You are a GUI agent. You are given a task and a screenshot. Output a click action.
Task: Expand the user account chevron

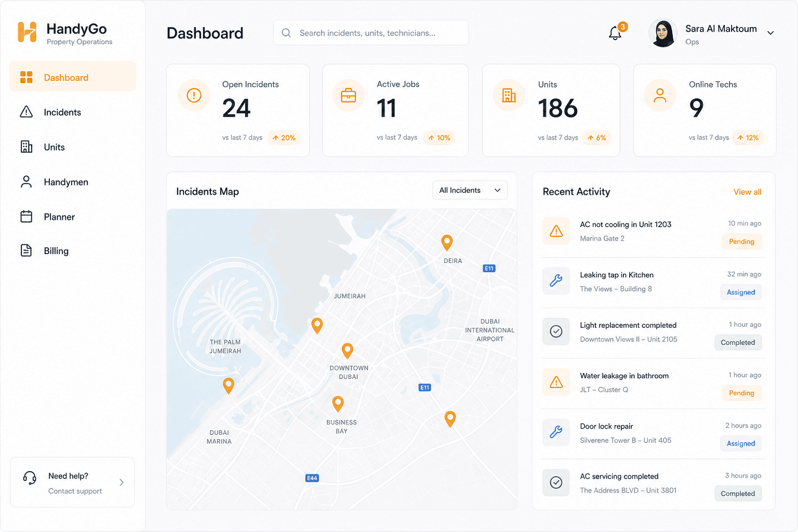tap(770, 33)
